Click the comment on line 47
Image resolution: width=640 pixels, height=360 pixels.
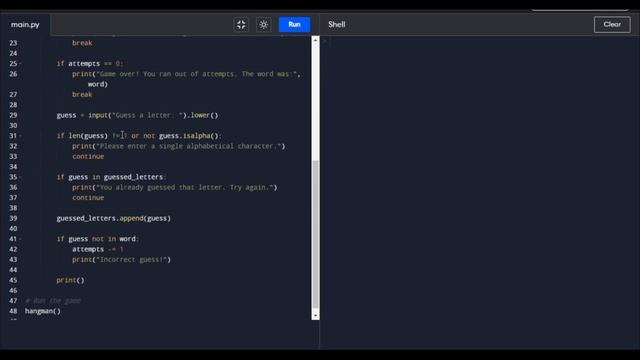point(53,301)
